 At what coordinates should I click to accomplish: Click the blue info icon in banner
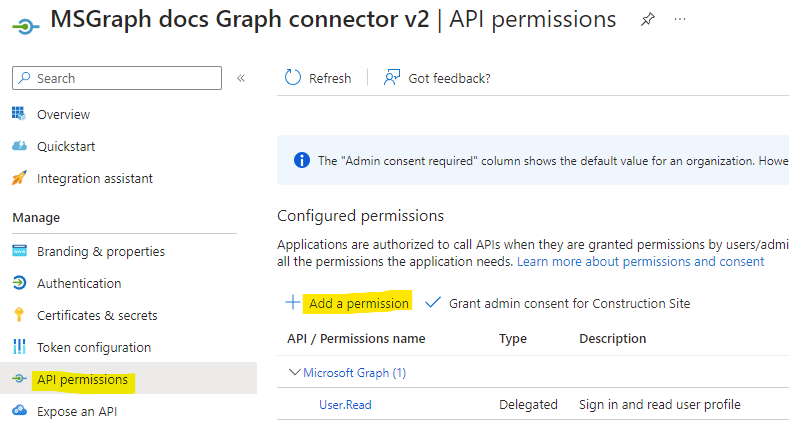[302, 160]
